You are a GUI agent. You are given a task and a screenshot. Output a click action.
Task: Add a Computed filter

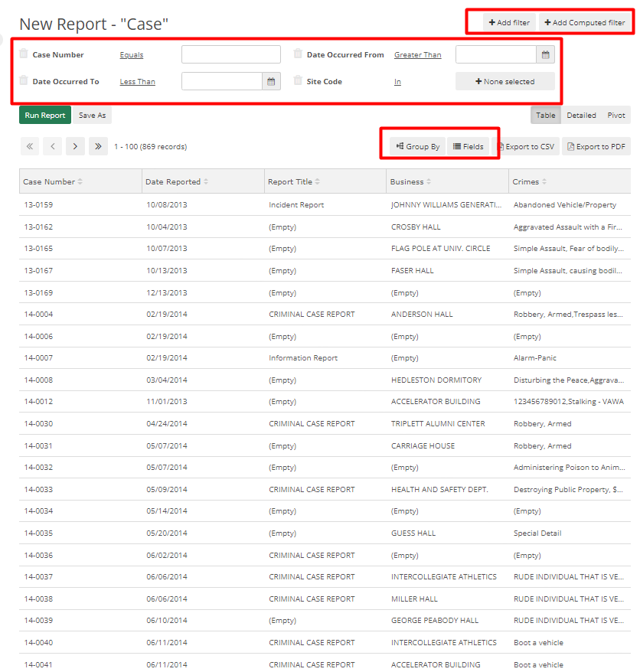585,22
